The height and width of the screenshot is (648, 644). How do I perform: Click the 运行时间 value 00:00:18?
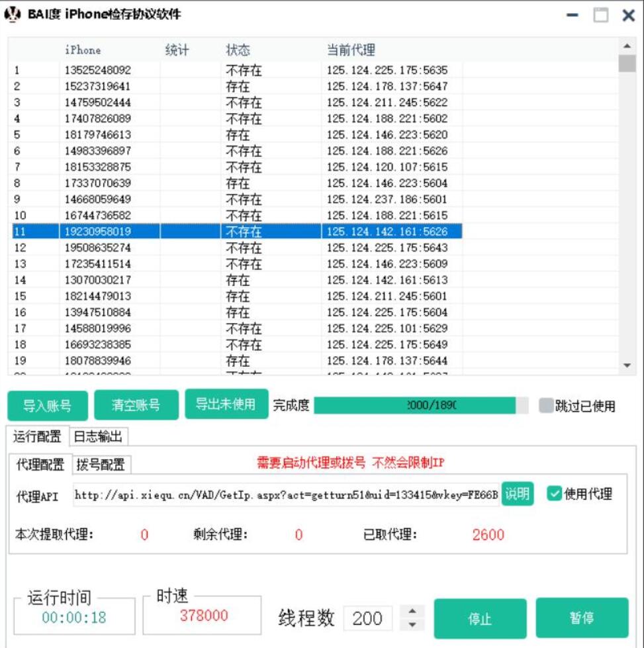coord(74,618)
